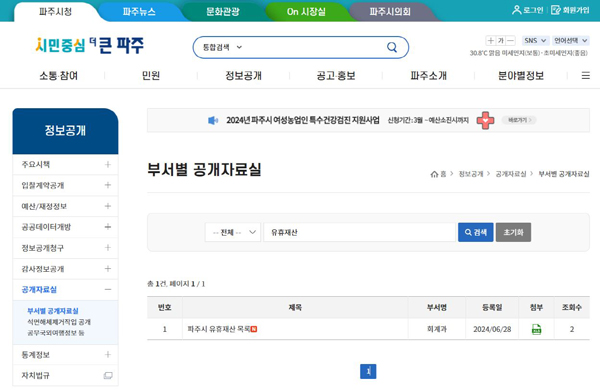
Task: Open the 전체 search category dropdown
Action: [233, 232]
